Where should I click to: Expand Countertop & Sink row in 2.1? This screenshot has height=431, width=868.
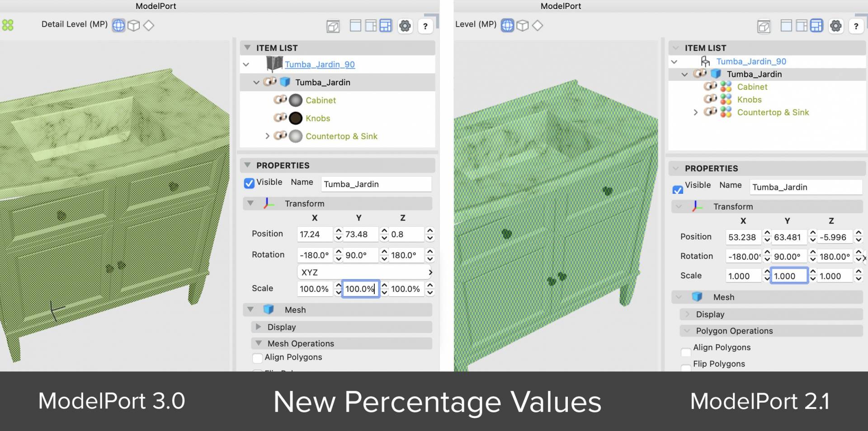696,112
